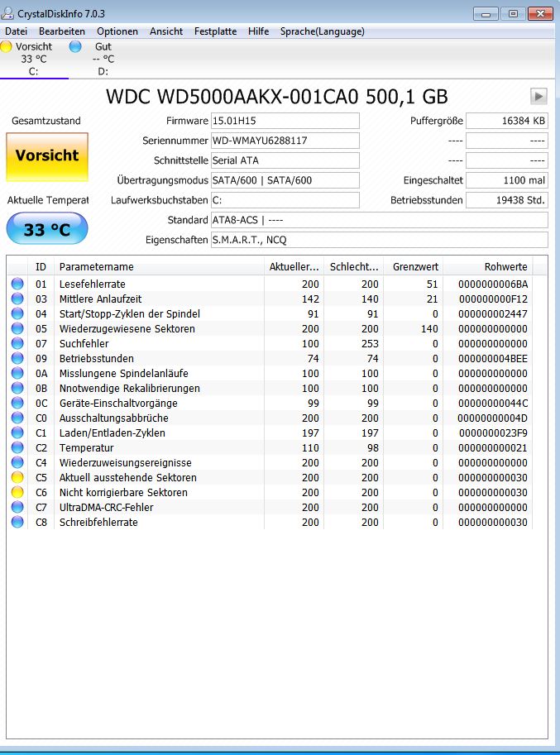Click the next disk arrow button
Image resolution: width=560 pixels, height=755 pixels.
click(x=538, y=96)
